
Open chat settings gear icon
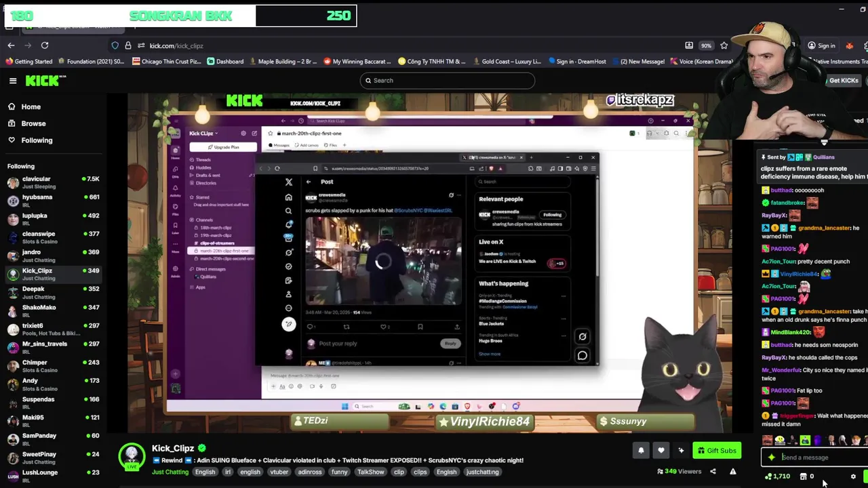tap(854, 477)
